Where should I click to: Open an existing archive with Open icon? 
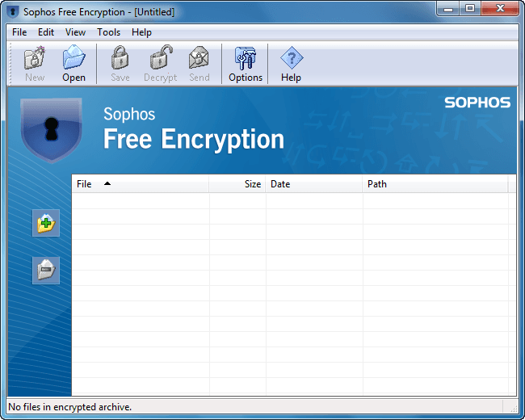pos(74,57)
